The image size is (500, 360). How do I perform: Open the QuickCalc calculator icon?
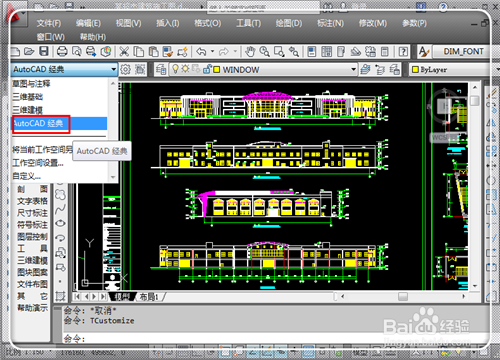385,52
